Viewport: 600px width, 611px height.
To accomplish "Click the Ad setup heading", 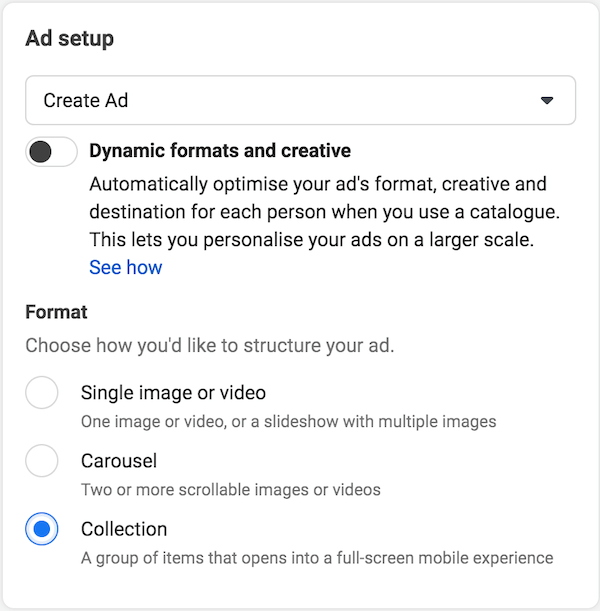I will pos(70,39).
